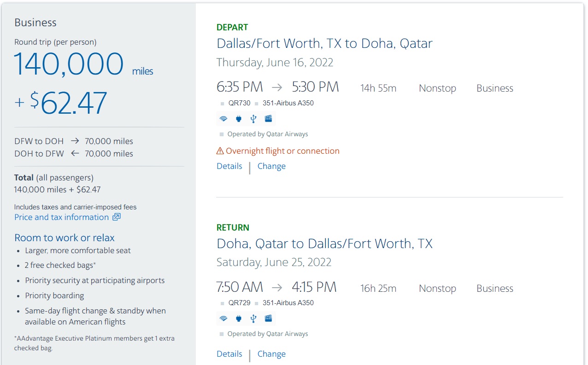Click the Wi-Fi icon on departing flight
Screen dimensions: 588x365
pyautogui.click(x=223, y=119)
